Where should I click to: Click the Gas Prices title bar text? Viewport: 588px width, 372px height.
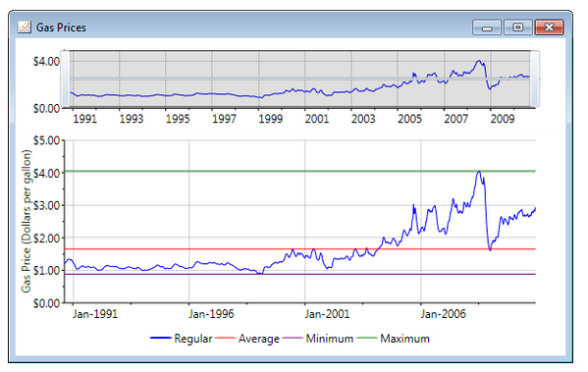61,27
